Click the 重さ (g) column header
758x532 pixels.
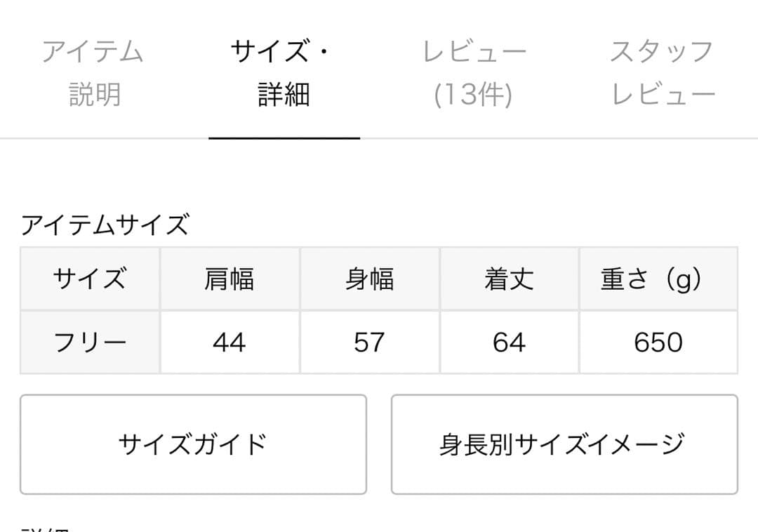[x=653, y=279]
